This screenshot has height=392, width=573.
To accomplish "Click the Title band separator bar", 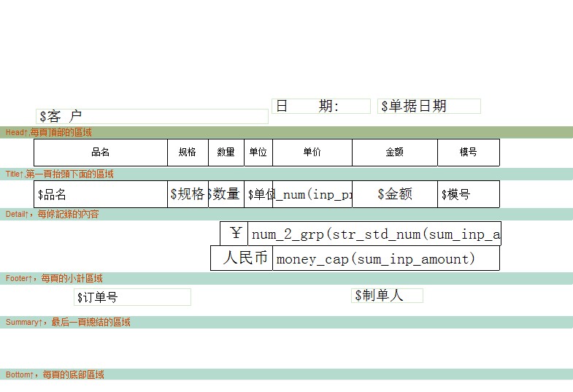I will coord(286,174).
